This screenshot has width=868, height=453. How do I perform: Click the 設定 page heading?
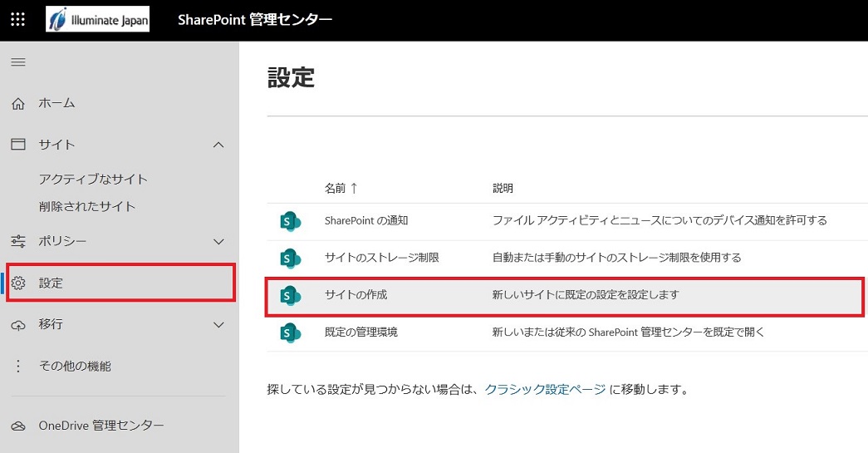click(292, 77)
